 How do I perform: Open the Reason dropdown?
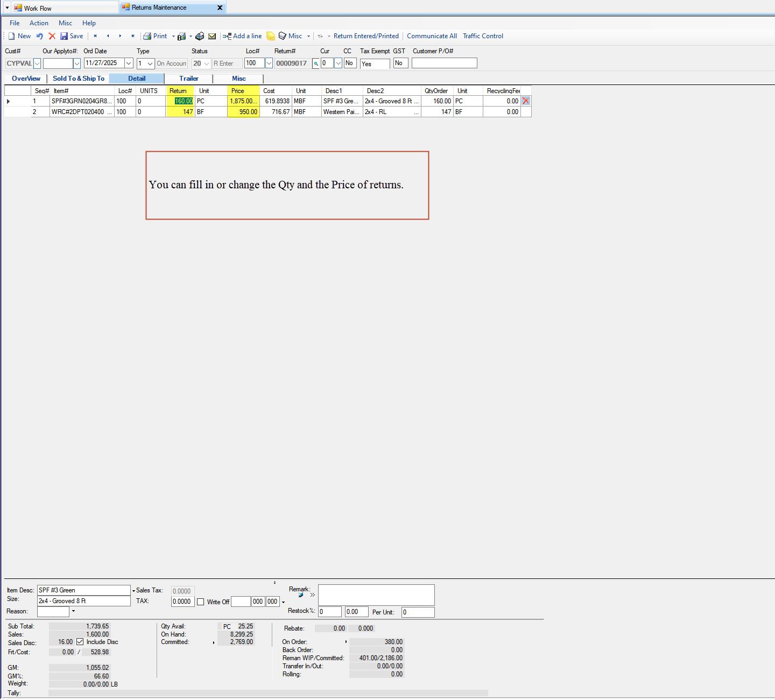(x=73, y=611)
